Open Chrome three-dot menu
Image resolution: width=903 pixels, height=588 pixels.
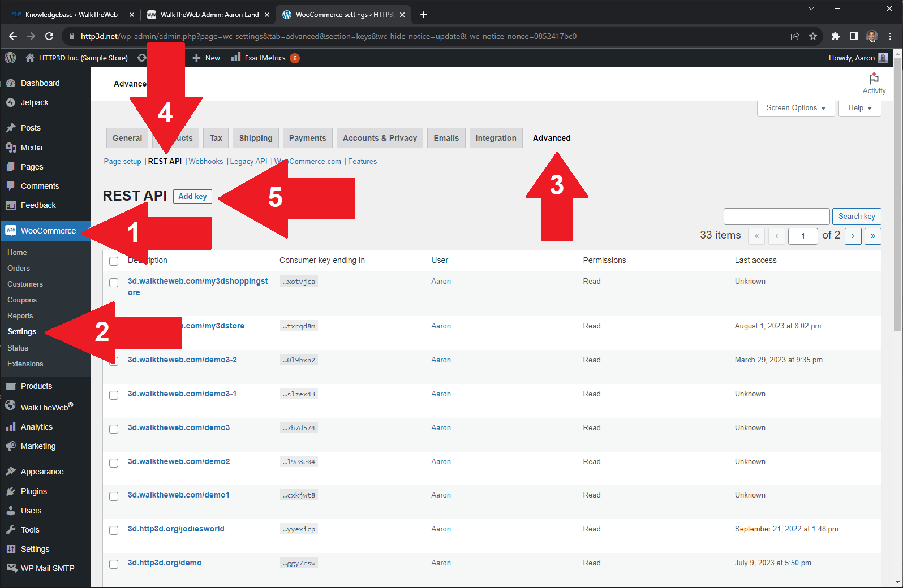[x=891, y=36]
